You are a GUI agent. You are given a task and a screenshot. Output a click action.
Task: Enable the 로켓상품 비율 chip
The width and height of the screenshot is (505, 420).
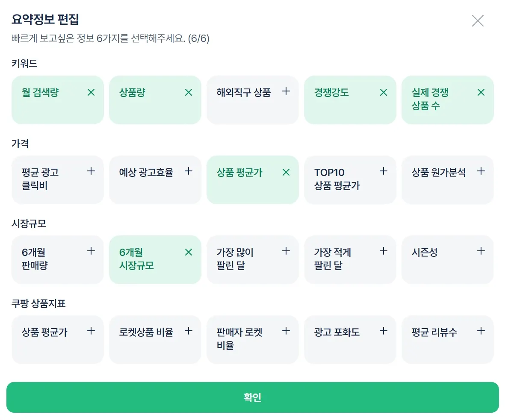pyautogui.click(x=155, y=339)
